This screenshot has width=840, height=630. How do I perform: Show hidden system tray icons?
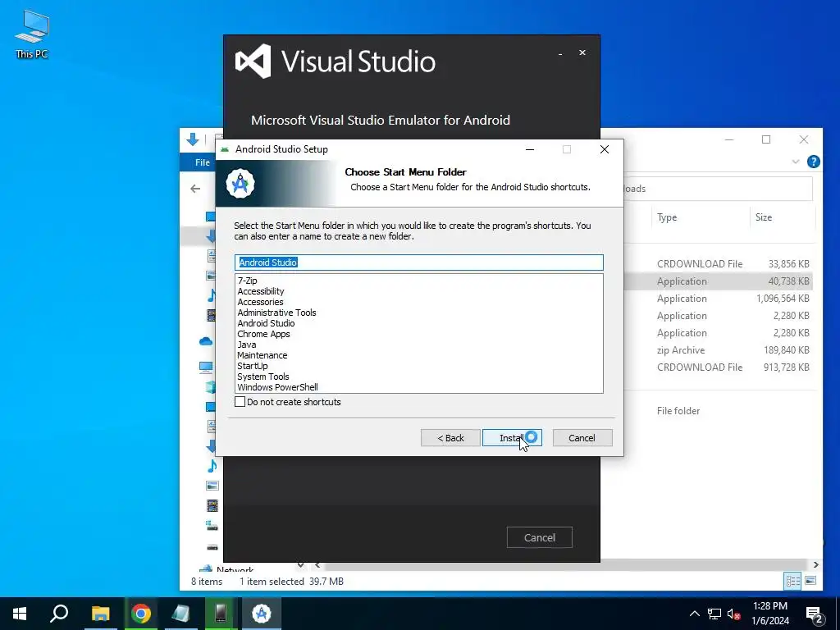click(x=694, y=614)
